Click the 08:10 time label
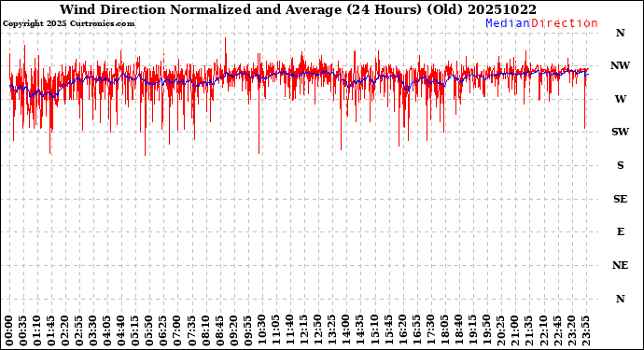The width and height of the screenshot is (644, 350). (x=205, y=330)
